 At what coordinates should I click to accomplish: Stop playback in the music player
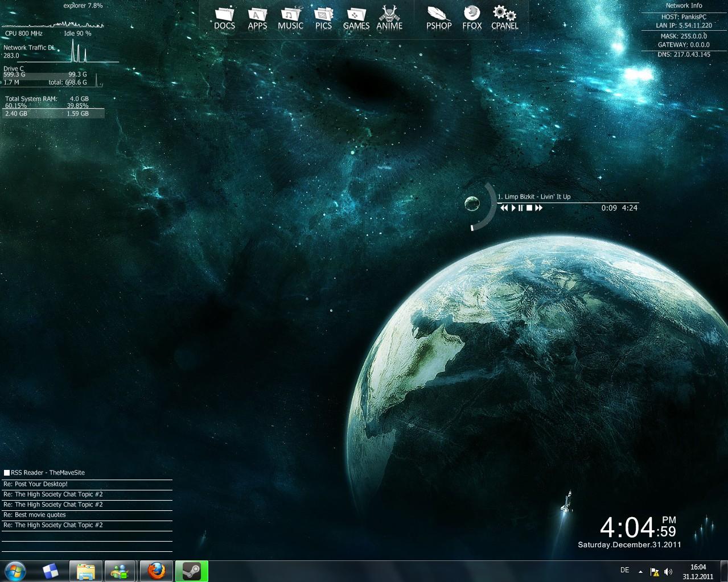point(529,208)
